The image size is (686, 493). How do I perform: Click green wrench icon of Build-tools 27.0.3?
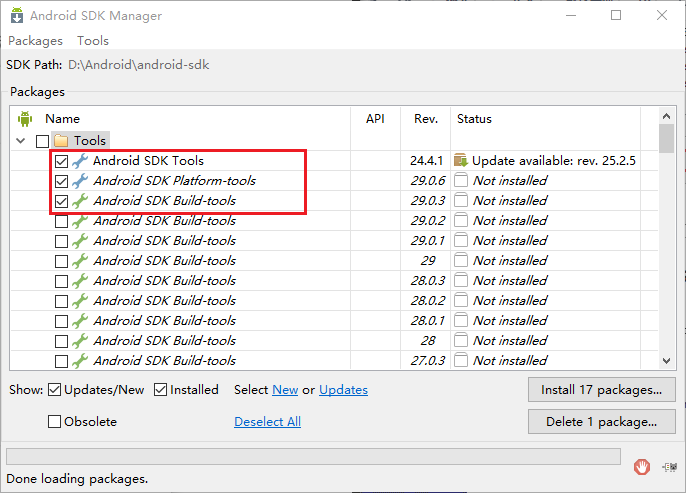80,361
